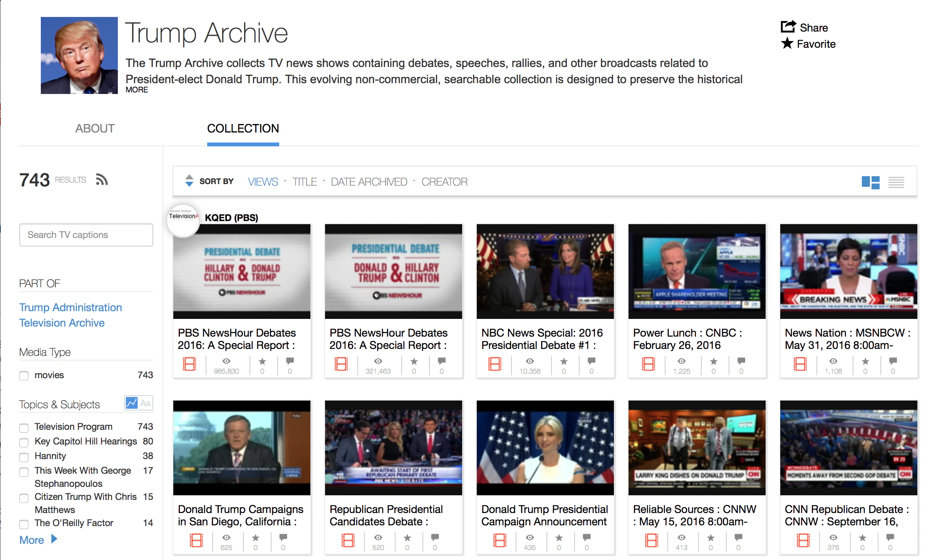Sort results by Date Archived
Image resolution: width=932 pixels, height=560 pixels.
tap(369, 182)
